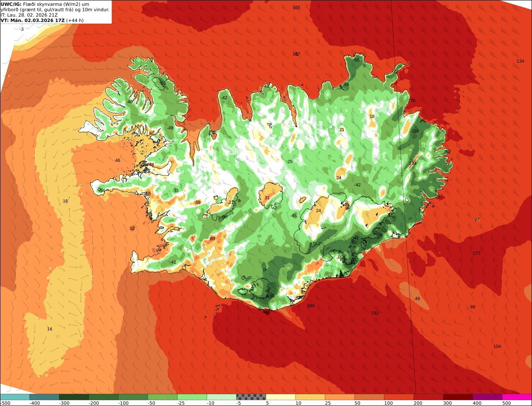Select the 134 value on the map
The height and width of the screenshot is (406, 532).
tap(520, 61)
